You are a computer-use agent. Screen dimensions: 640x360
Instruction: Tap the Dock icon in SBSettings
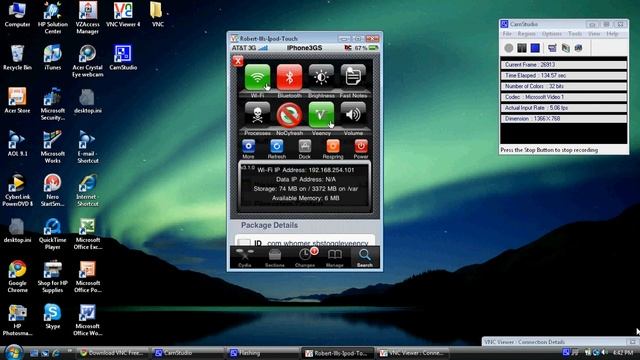pos(304,146)
